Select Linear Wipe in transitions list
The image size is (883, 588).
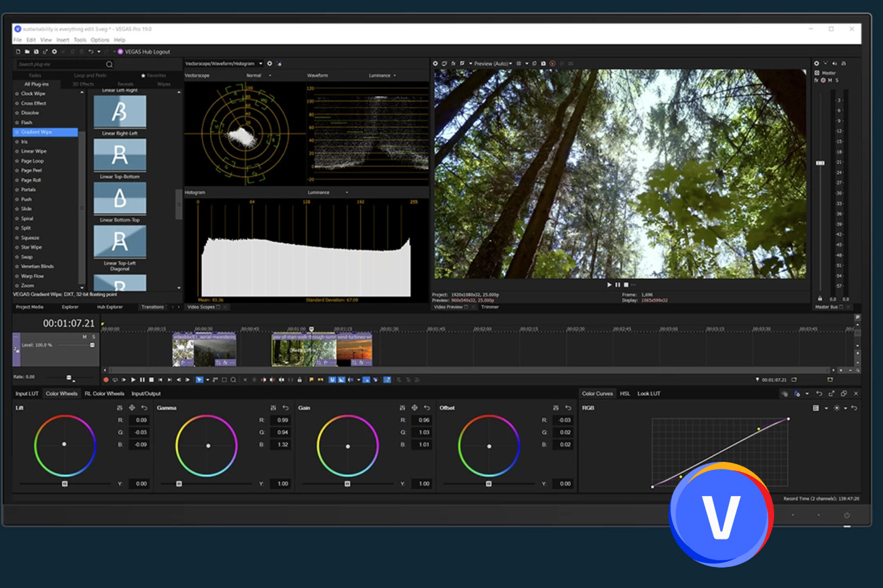[x=34, y=151]
